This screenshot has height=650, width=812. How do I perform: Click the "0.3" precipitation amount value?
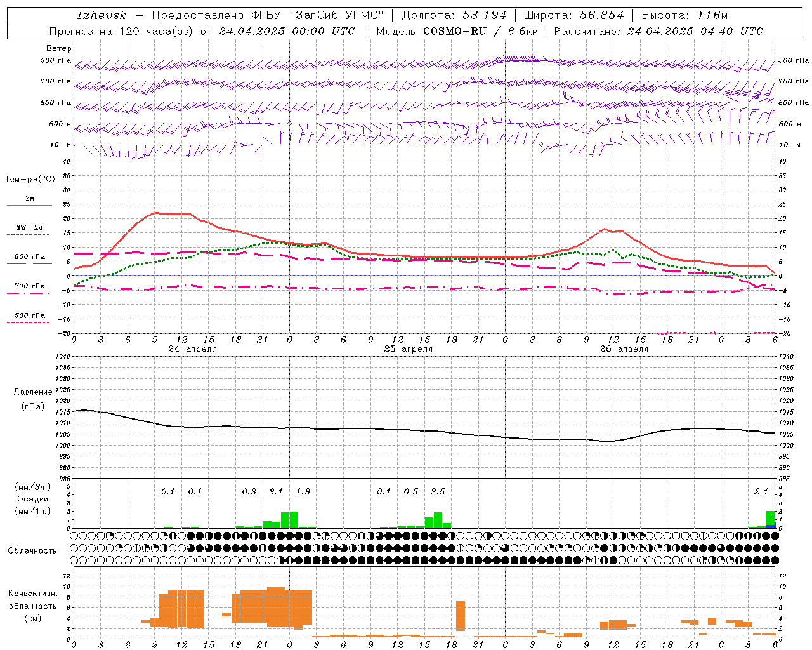pyautogui.click(x=249, y=492)
